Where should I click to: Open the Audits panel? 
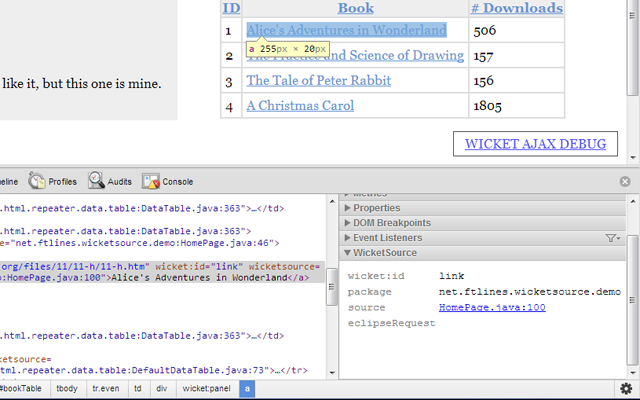110,181
